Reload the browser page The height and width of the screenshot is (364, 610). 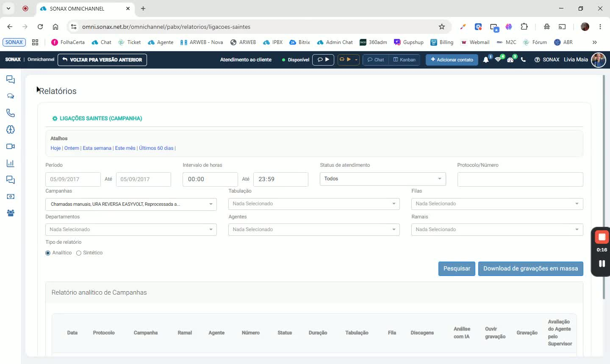click(40, 27)
